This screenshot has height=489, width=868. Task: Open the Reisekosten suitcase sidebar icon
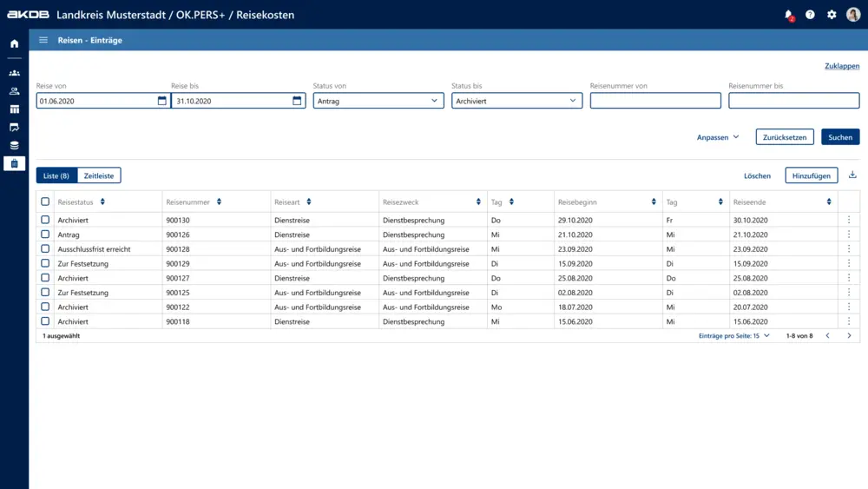tap(14, 163)
